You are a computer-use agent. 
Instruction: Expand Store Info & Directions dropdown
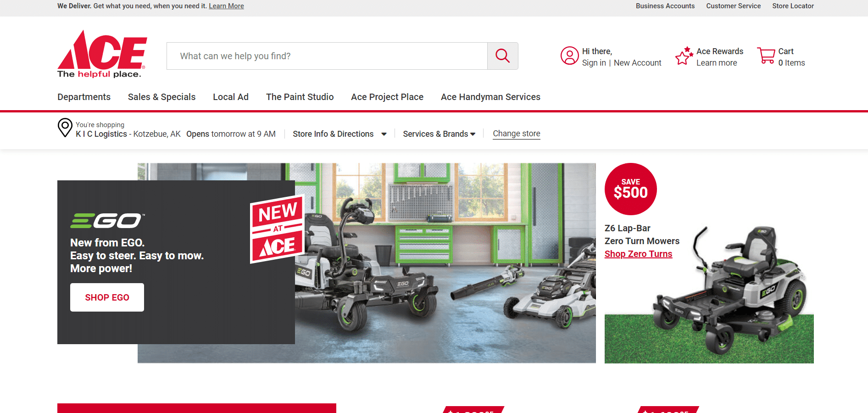[340, 134]
